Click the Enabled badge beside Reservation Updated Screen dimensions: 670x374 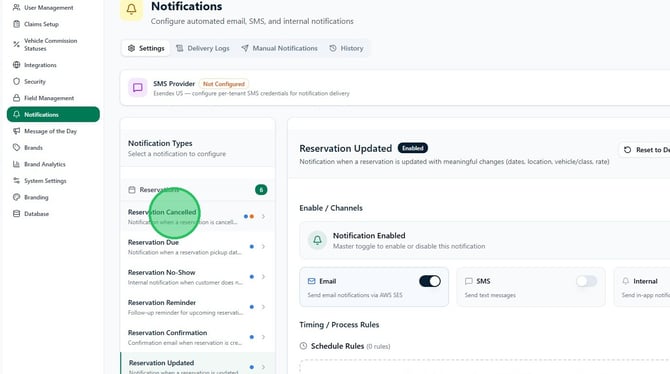click(x=413, y=148)
